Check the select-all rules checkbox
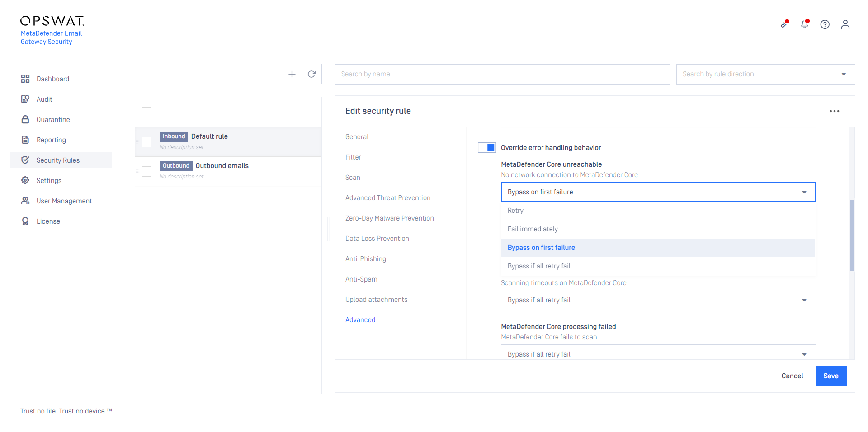Image resolution: width=868 pixels, height=432 pixels. [146, 112]
